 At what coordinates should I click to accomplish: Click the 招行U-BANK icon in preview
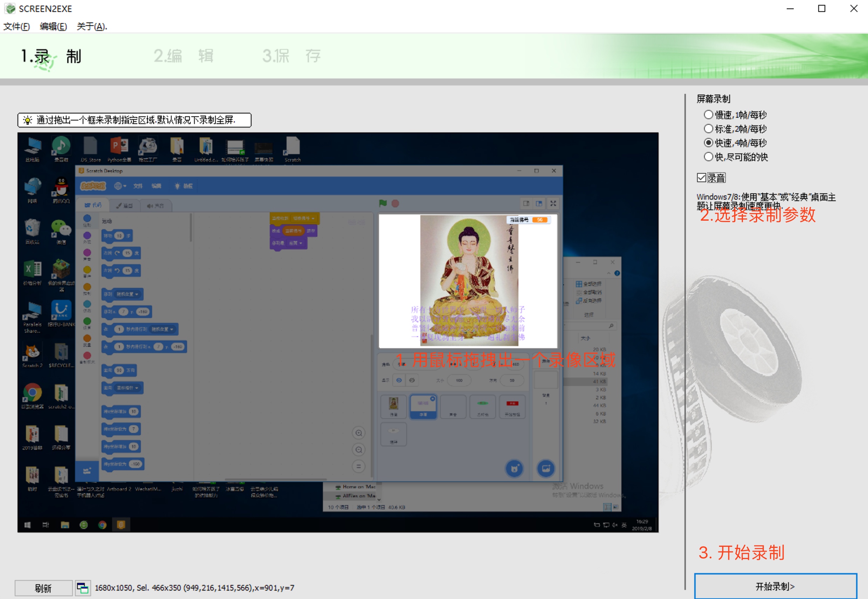pyautogui.click(x=61, y=314)
